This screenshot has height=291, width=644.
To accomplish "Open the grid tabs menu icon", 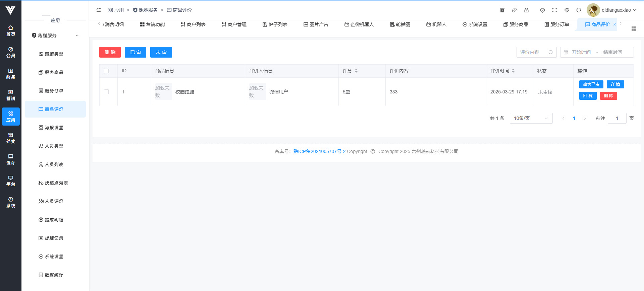I will tap(634, 29).
